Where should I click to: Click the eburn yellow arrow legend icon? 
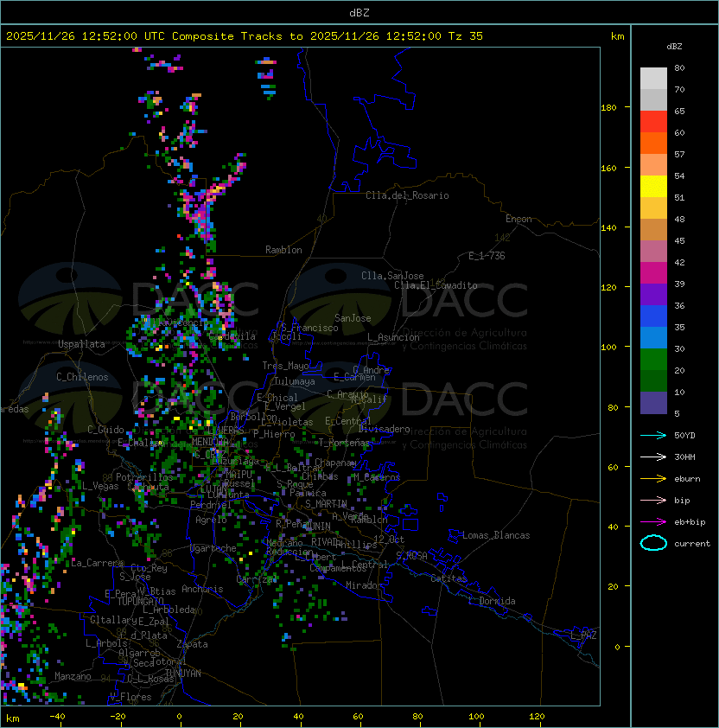pyautogui.click(x=653, y=479)
